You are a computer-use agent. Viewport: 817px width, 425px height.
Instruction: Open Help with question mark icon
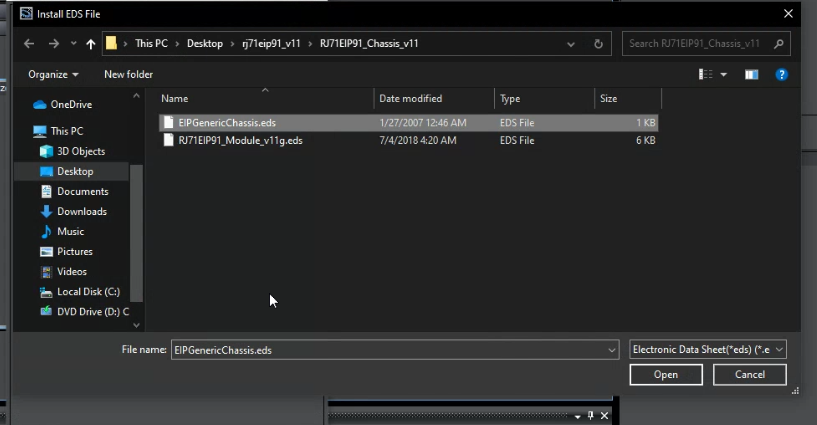click(781, 74)
